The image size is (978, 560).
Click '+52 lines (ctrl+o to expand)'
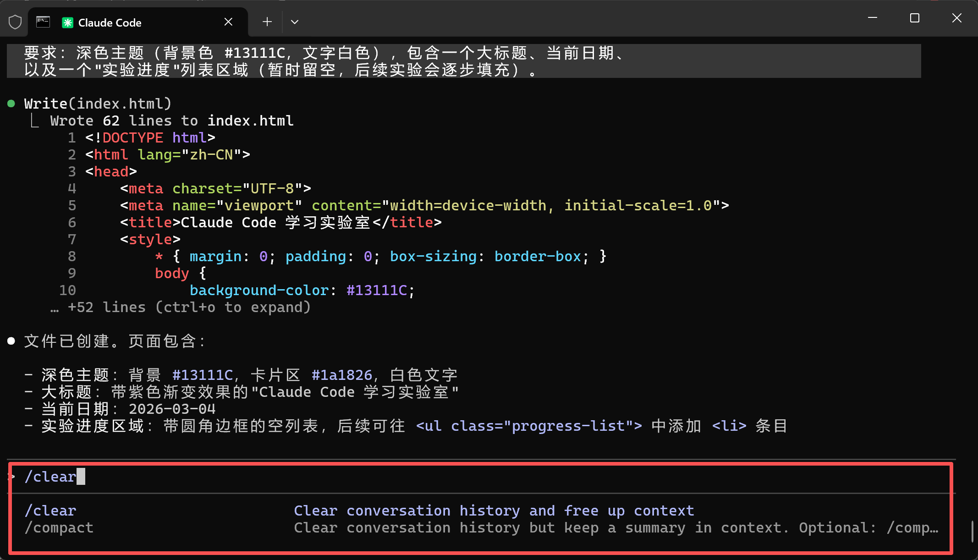(x=181, y=307)
